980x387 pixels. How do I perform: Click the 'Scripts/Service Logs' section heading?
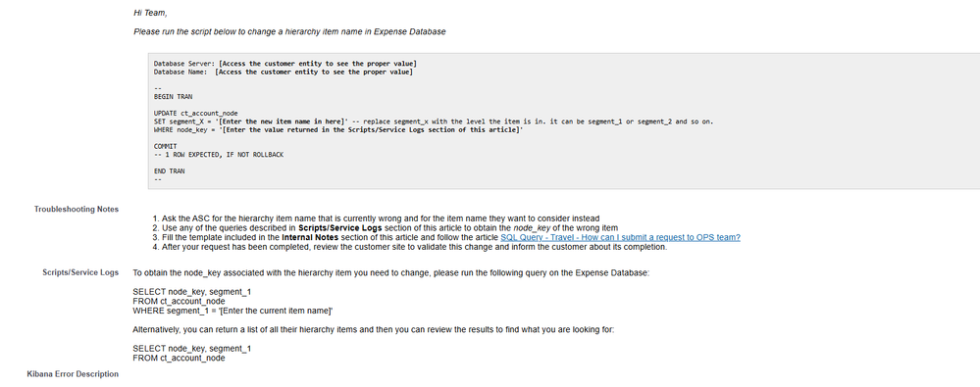tap(80, 272)
